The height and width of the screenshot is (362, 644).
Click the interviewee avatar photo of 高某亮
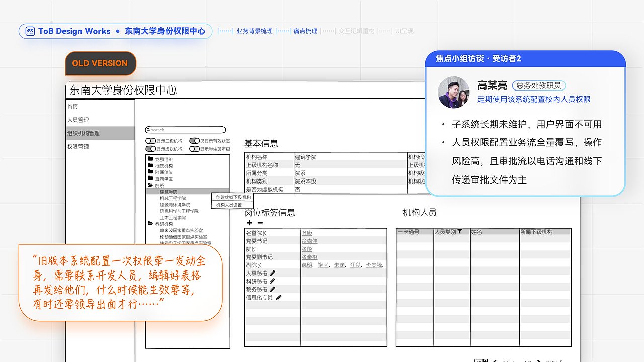click(454, 93)
